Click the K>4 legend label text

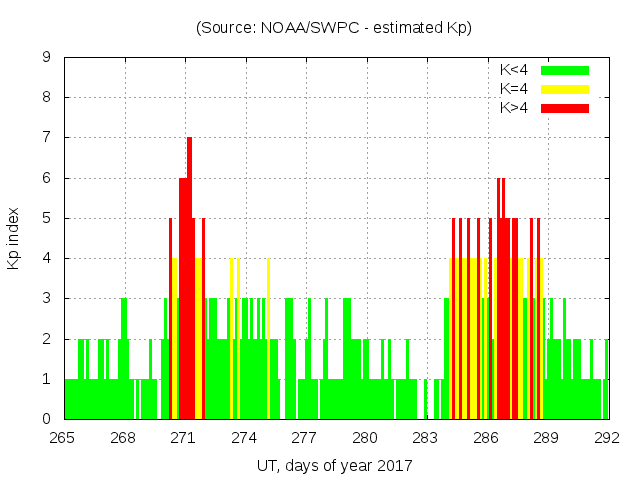point(514,107)
